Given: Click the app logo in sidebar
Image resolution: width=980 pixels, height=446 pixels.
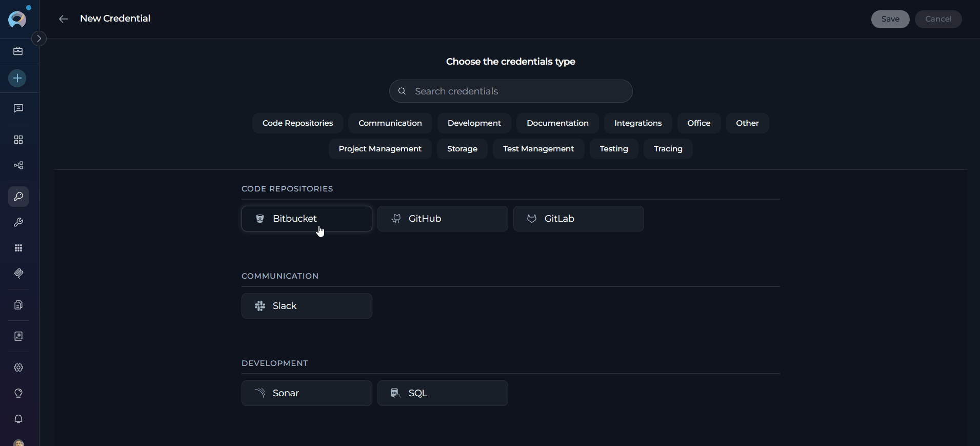Looking at the screenshot, I should (x=17, y=20).
